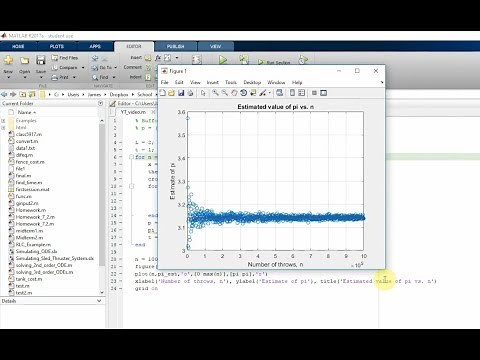Open the Desktop menu in Figure 1
This screenshot has height=360, width=480.
tap(252, 82)
